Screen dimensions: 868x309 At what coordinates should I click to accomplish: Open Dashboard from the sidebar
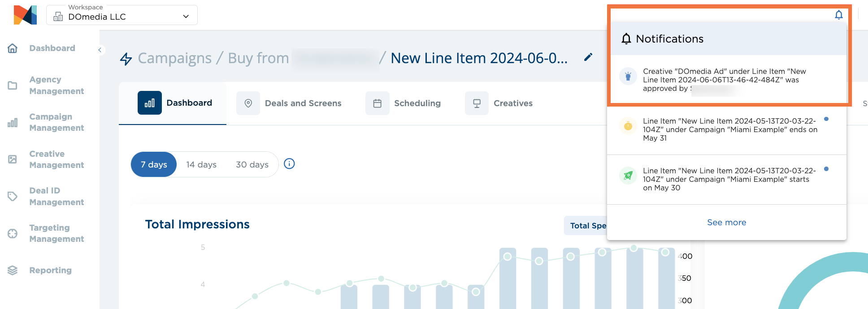[52, 48]
